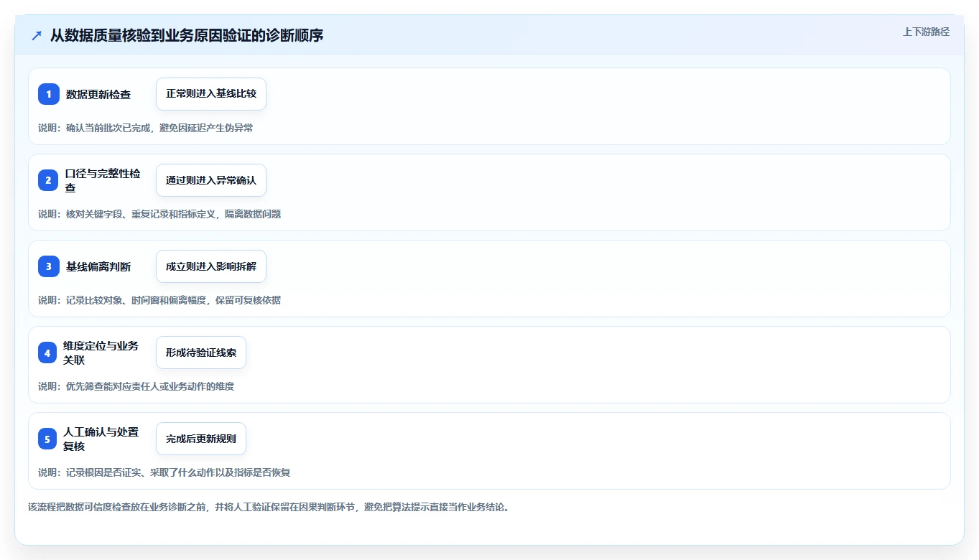The width and height of the screenshot is (979, 560).
Task: Click the footer summary starting 该流程把数据可信度检查
Action: coord(269,507)
